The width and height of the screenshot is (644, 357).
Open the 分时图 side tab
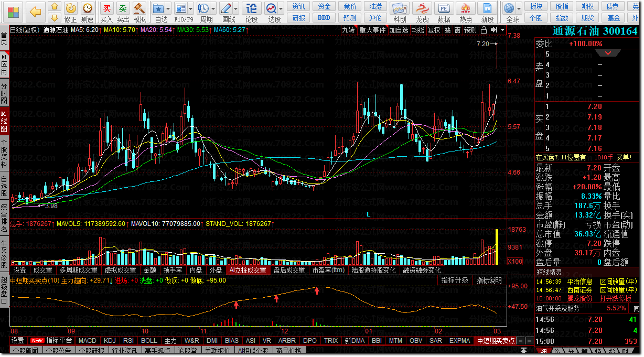4,93
